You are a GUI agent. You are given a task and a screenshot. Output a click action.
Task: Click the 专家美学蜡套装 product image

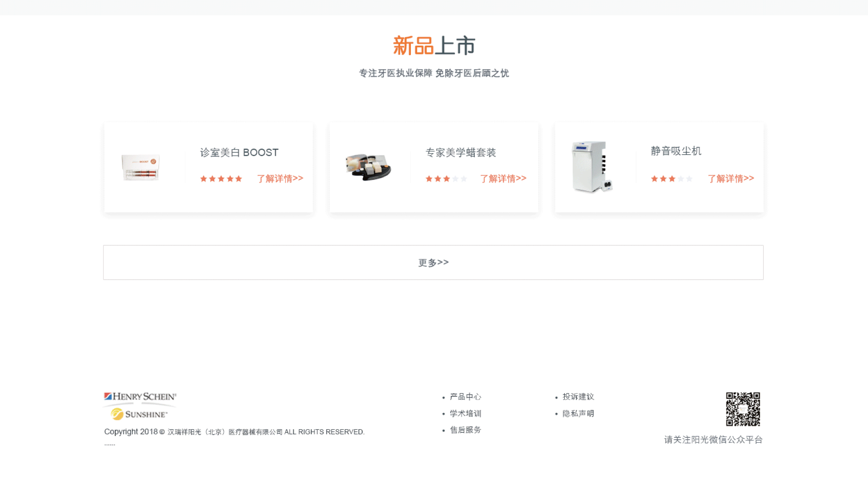(368, 167)
